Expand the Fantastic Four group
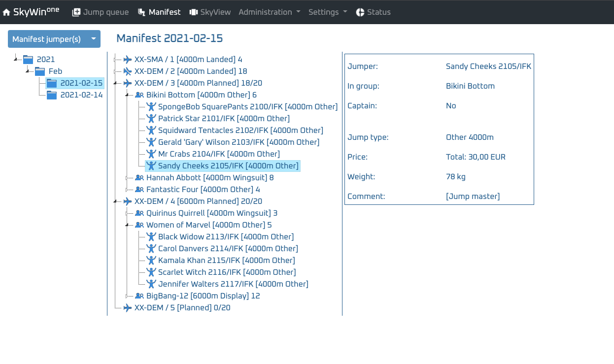Image resolution: width=614 pixels, height=364 pixels. click(x=127, y=190)
